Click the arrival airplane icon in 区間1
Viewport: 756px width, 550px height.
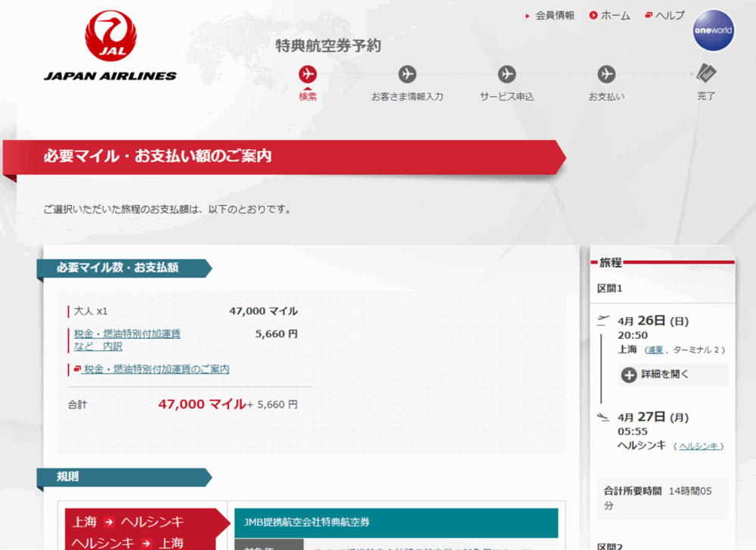pos(603,416)
